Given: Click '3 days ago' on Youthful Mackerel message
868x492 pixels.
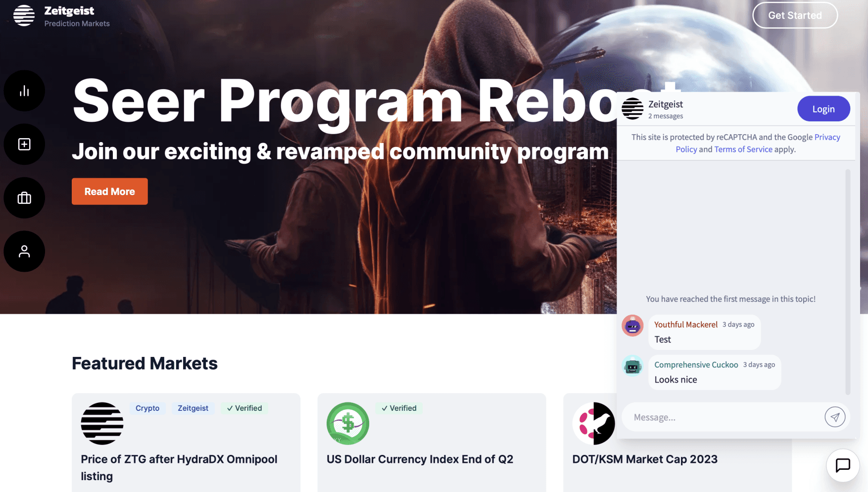Looking at the screenshot, I should coord(738,325).
